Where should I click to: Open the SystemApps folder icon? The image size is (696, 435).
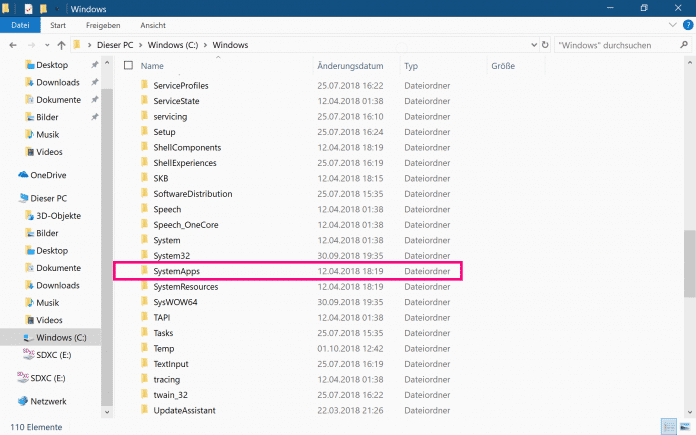click(x=144, y=271)
